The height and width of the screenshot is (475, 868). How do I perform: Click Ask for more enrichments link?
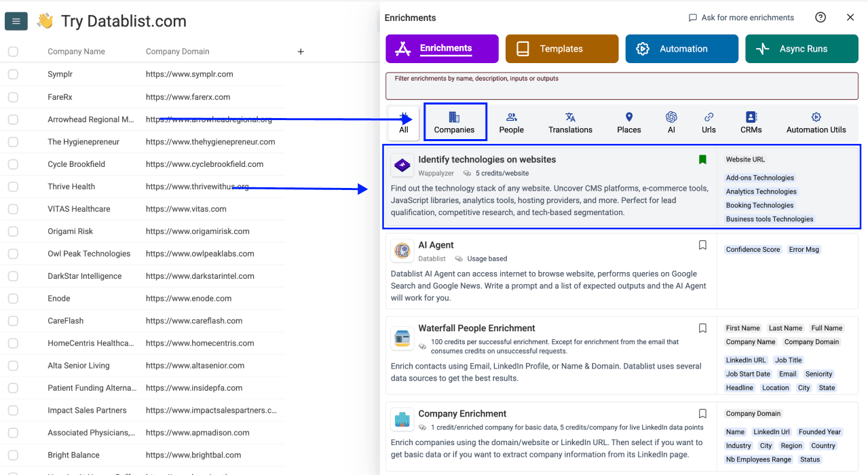click(x=741, y=18)
